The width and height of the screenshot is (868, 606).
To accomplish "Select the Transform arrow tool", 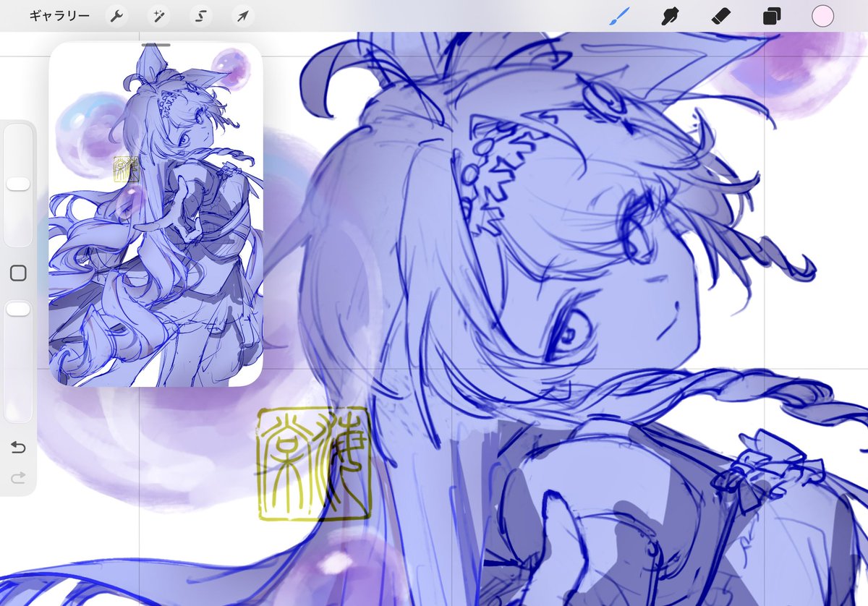I will coord(242,15).
